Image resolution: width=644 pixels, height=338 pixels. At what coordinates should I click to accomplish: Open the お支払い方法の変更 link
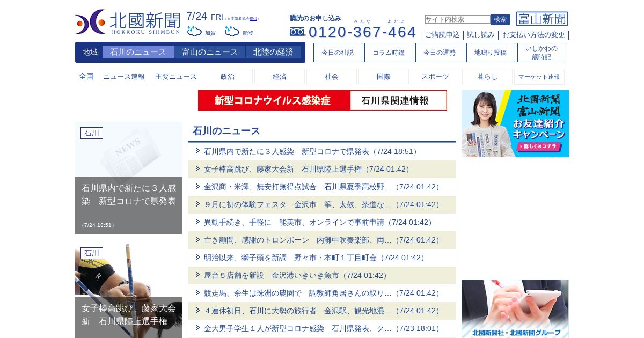pos(533,35)
